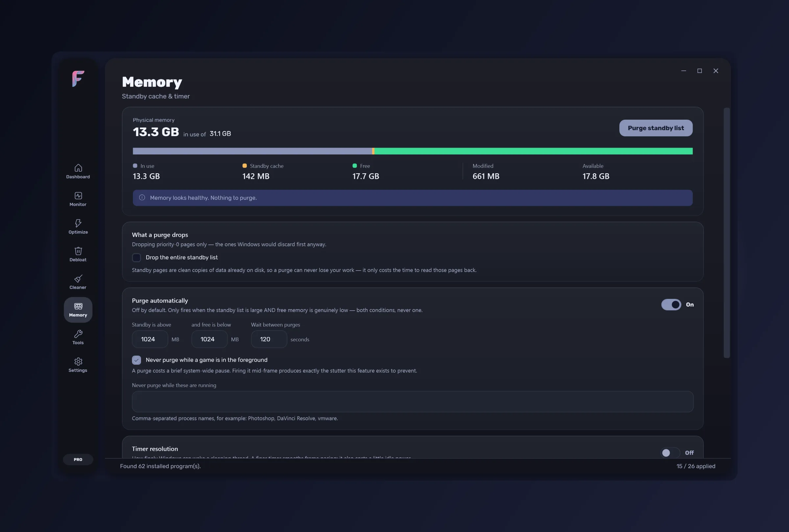Click the gray In use legend dot
The image size is (789, 532).
coord(135,166)
